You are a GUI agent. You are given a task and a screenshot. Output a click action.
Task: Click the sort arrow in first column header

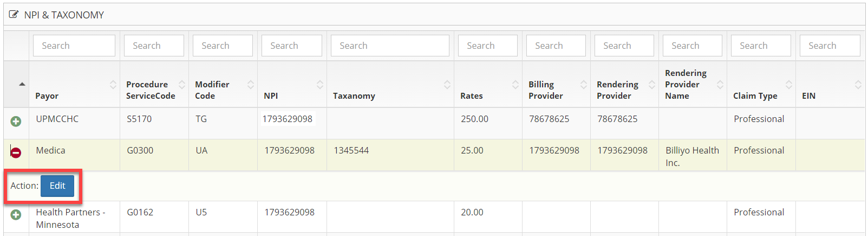tap(22, 84)
